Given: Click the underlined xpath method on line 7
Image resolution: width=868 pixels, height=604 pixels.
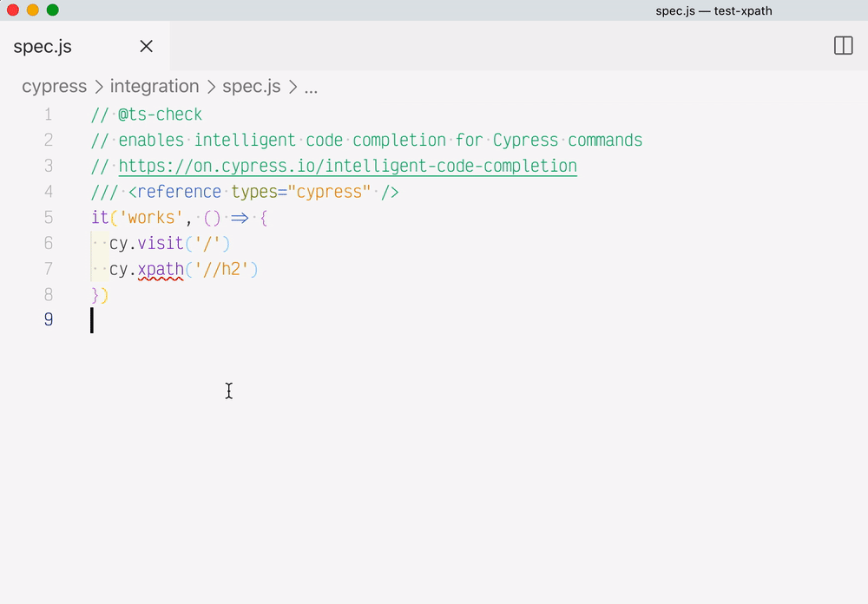Looking at the screenshot, I should 161,269.
